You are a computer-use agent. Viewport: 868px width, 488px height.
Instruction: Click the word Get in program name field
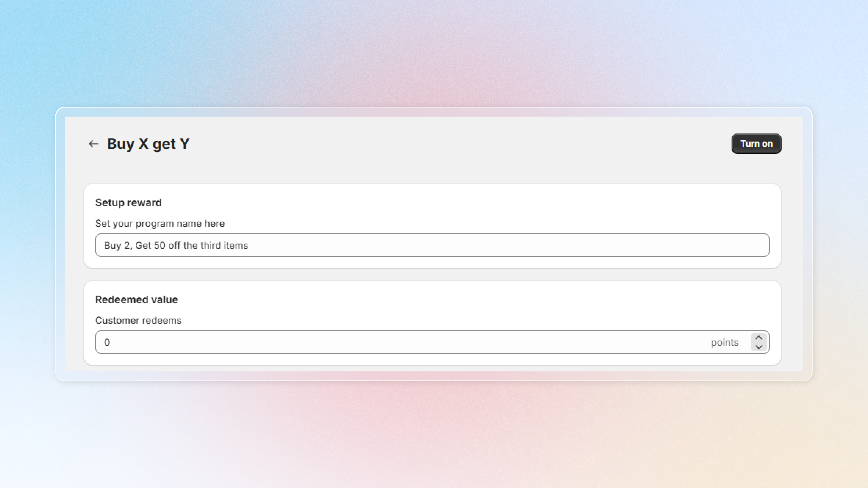coord(143,246)
